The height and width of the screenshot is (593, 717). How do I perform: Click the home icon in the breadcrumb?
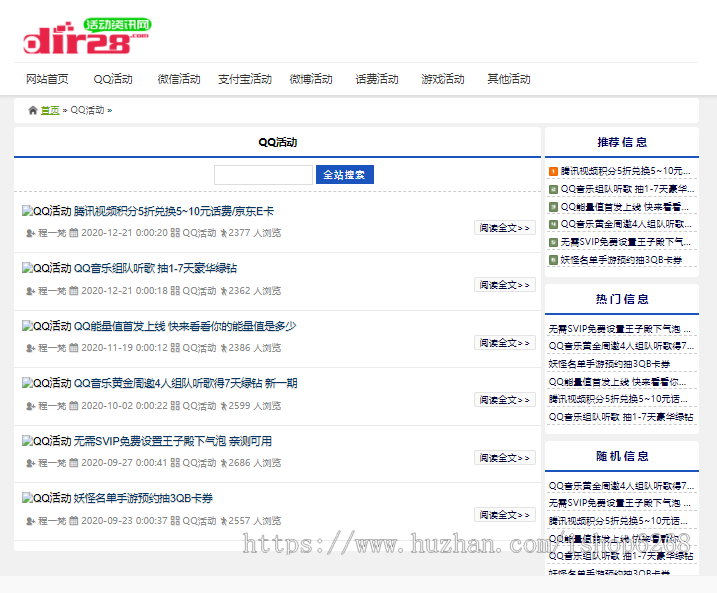pos(32,110)
